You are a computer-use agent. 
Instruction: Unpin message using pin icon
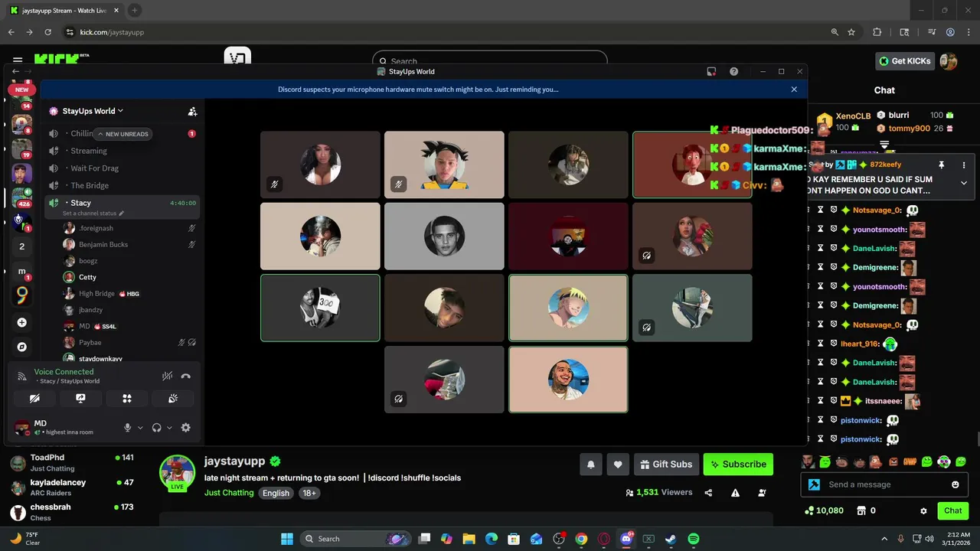pyautogui.click(x=941, y=165)
